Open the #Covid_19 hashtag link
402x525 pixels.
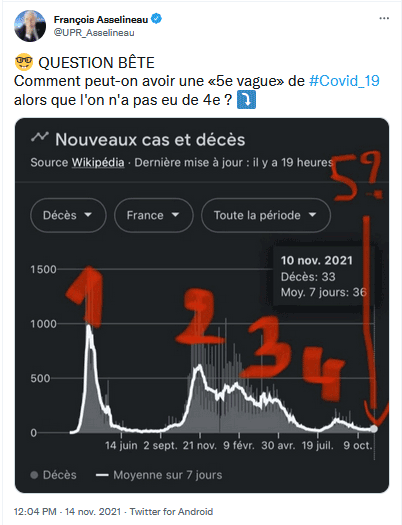click(x=344, y=81)
